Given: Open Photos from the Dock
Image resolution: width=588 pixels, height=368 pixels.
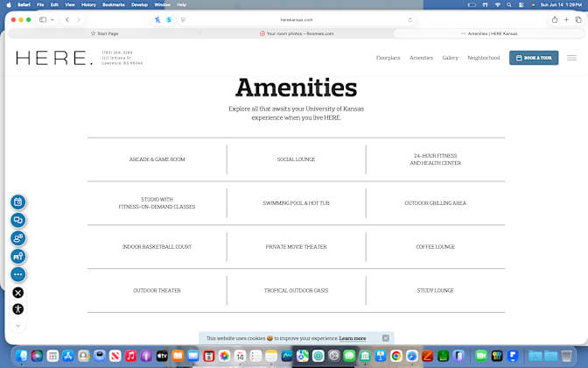Looking at the screenshot, I should point(225,356).
